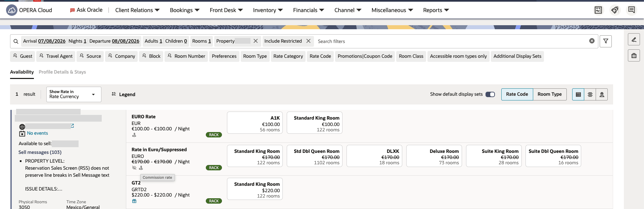Click the edit pencil icon in side panel
The height and width of the screenshot is (209, 644).
coord(634,40)
